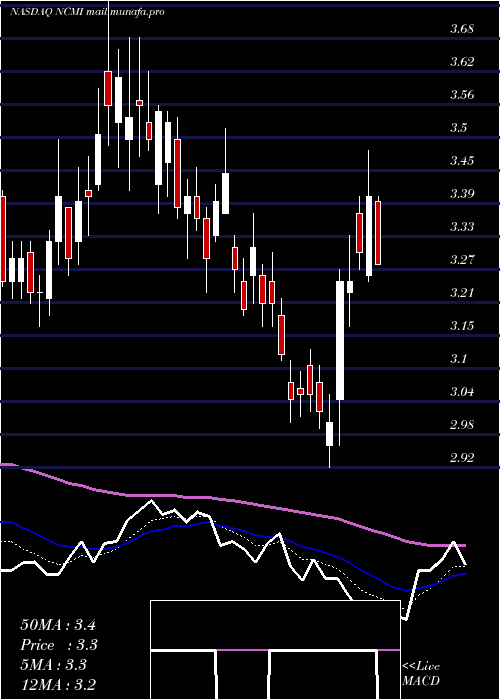Click the 3.27 price axis label
This screenshot has height=700, width=500.
[x=461, y=260]
